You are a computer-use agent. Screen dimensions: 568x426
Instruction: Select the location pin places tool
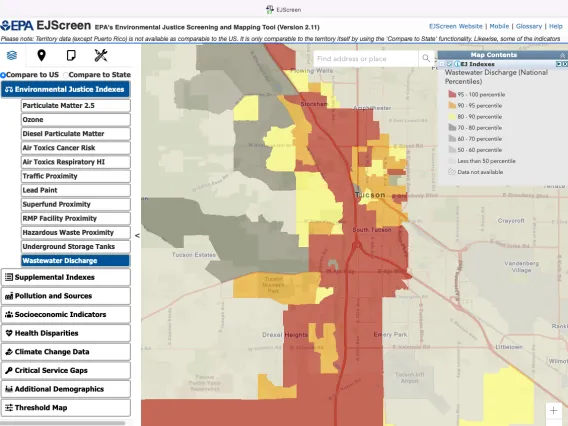click(42, 55)
